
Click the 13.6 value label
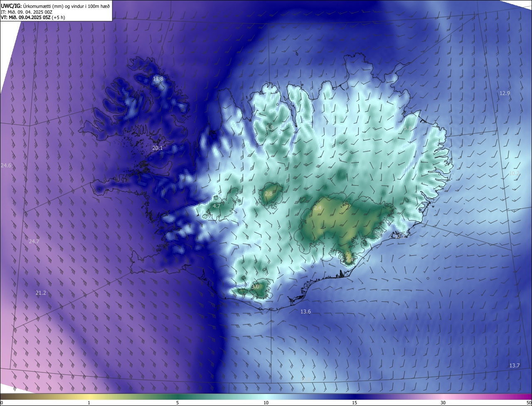[305, 311]
